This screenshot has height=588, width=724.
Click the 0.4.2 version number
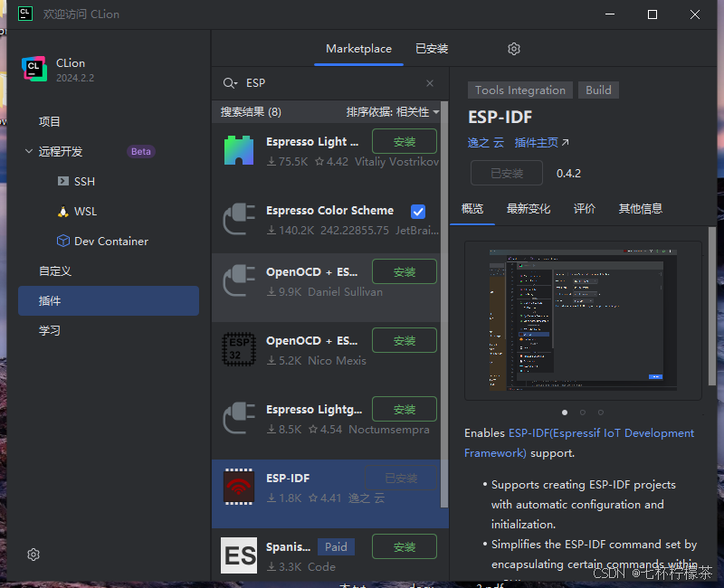tap(568, 174)
